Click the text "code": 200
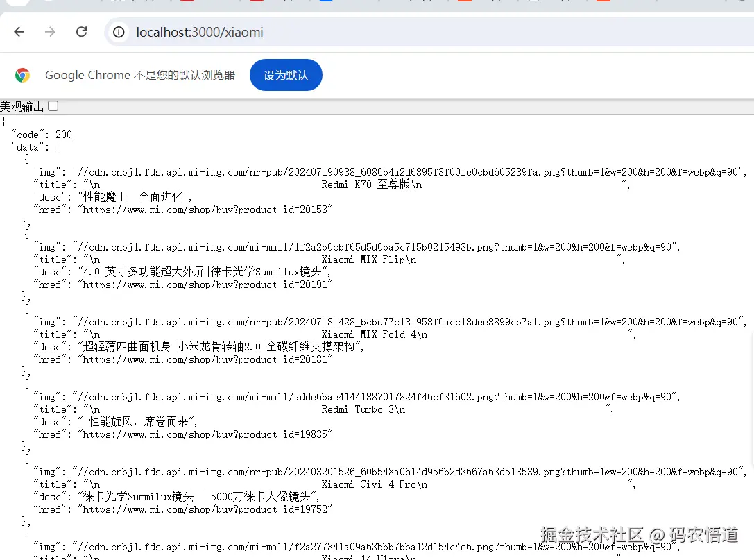 tap(43, 135)
